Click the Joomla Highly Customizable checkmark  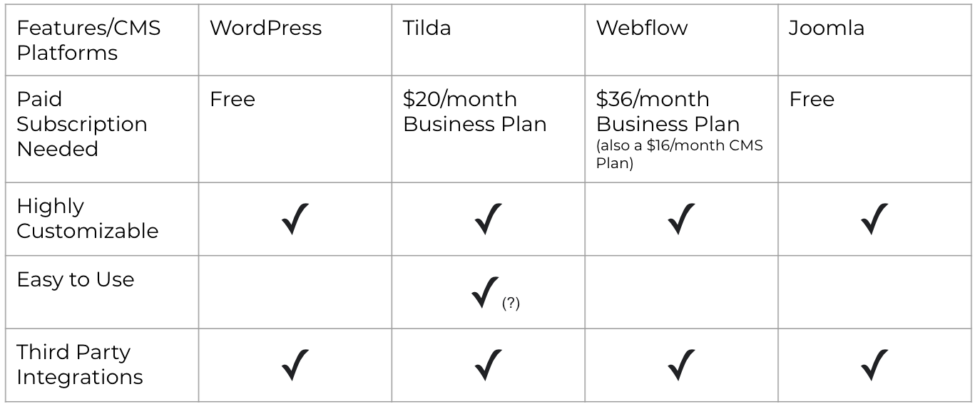coord(874,219)
